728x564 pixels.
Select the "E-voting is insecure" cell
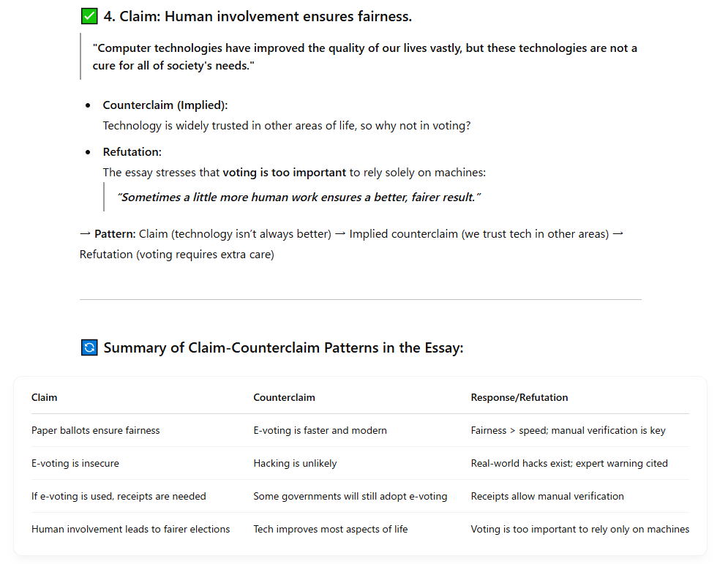pyautogui.click(x=75, y=463)
